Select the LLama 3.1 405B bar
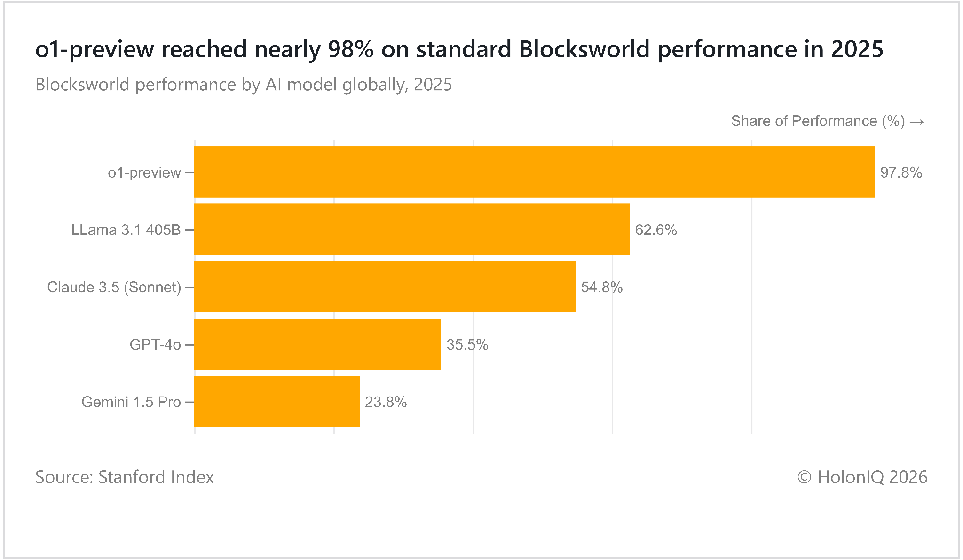This screenshot has height=560, width=963. (412, 229)
